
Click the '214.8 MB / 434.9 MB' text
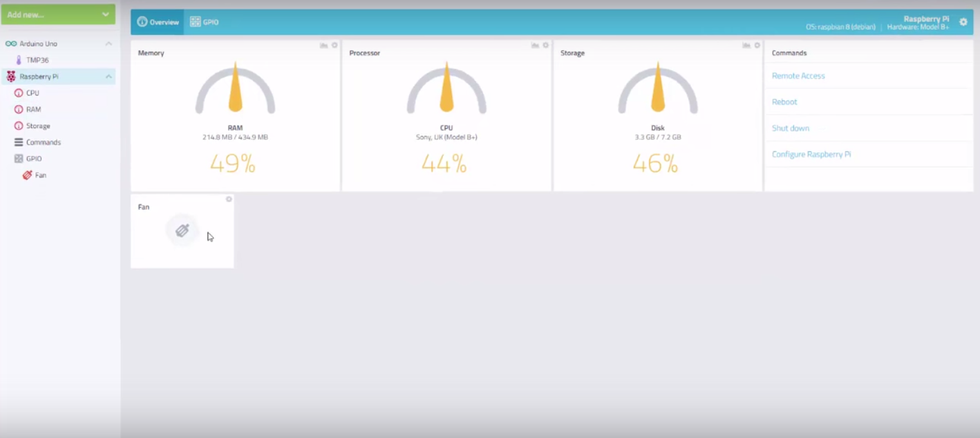(x=235, y=137)
